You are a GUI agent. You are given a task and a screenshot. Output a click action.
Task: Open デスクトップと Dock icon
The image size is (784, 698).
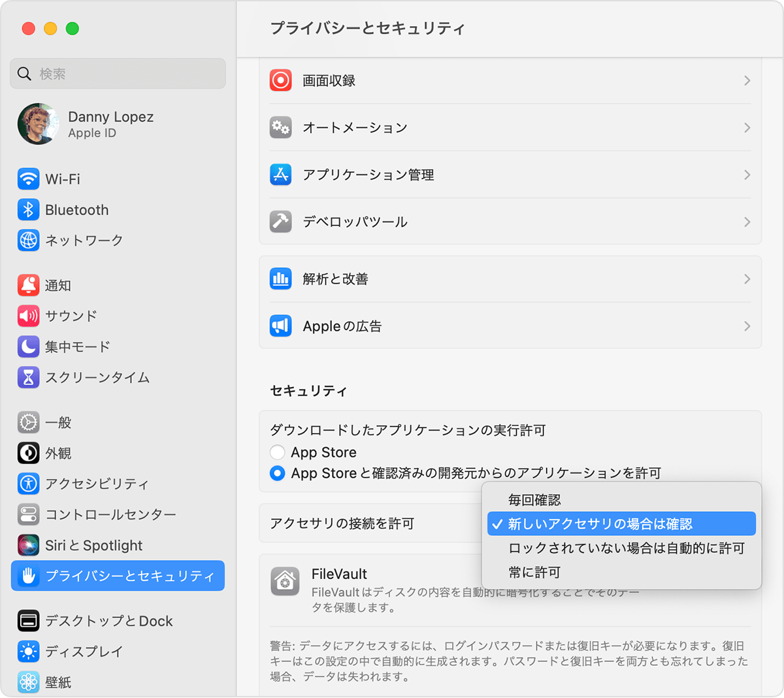click(x=28, y=621)
